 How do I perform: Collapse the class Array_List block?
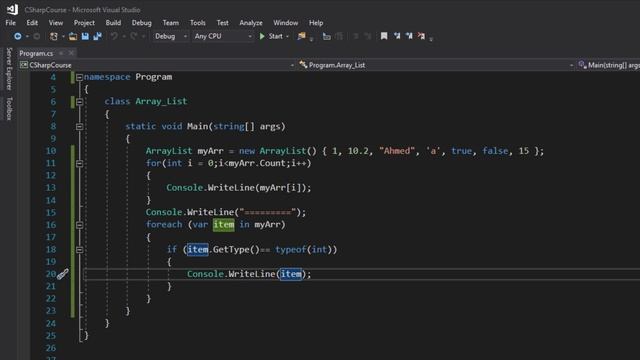(80, 102)
